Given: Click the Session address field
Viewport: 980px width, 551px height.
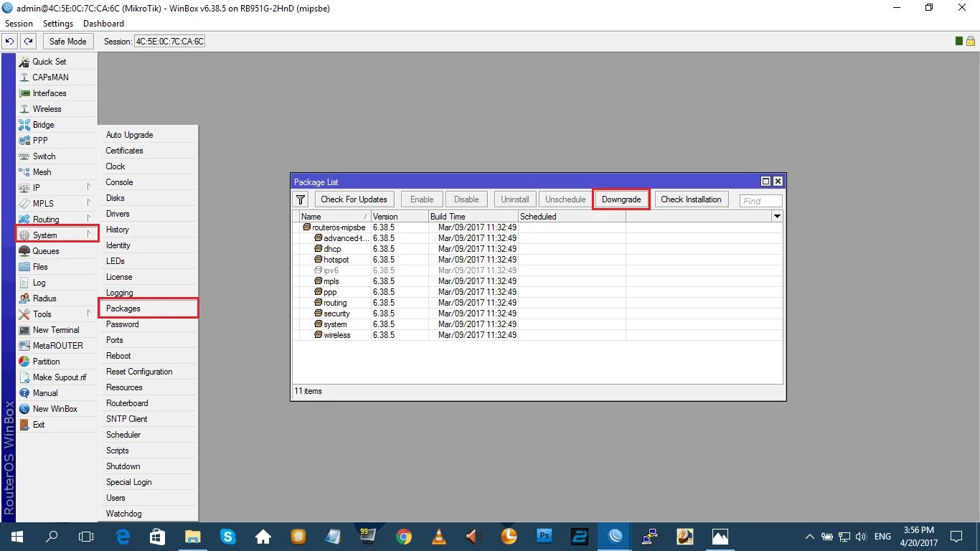Looking at the screenshot, I should point(169,42).
